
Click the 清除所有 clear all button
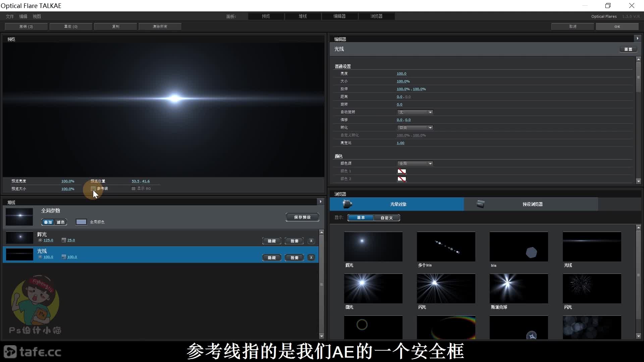160,26
